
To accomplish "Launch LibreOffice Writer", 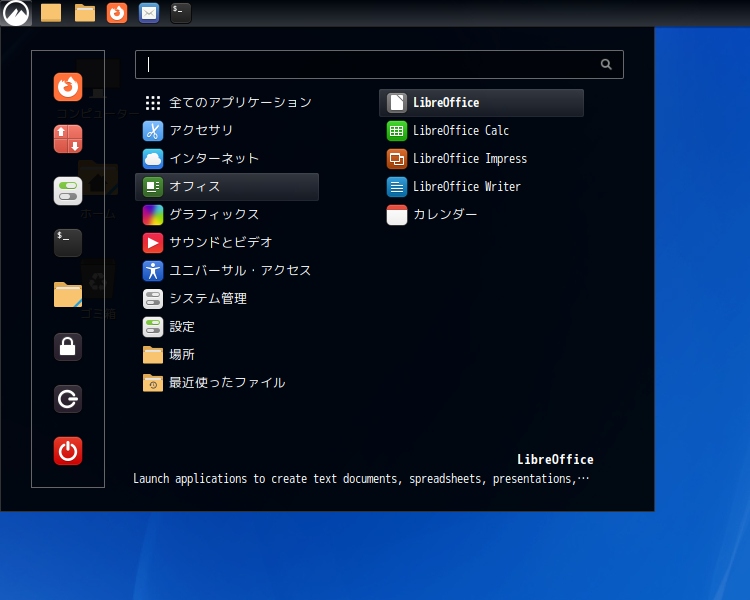I will tap(481, 187).
